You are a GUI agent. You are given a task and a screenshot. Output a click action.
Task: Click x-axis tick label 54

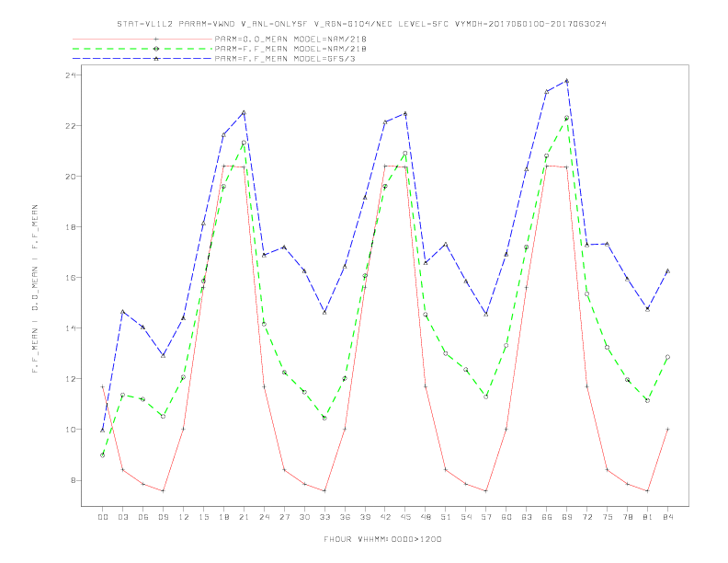466,517
